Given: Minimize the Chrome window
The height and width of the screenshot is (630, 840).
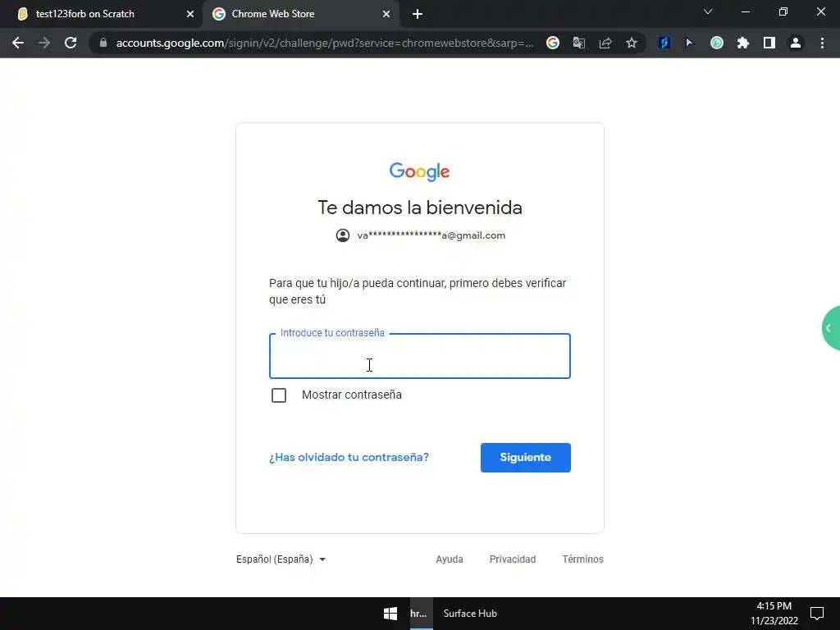Looking at the screenshot, I should pos(745,11).
